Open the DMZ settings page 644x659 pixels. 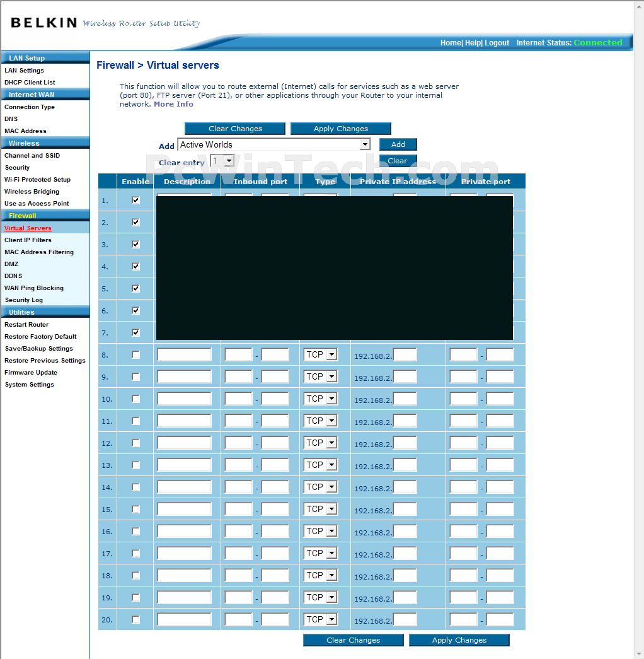click(11, 264)
